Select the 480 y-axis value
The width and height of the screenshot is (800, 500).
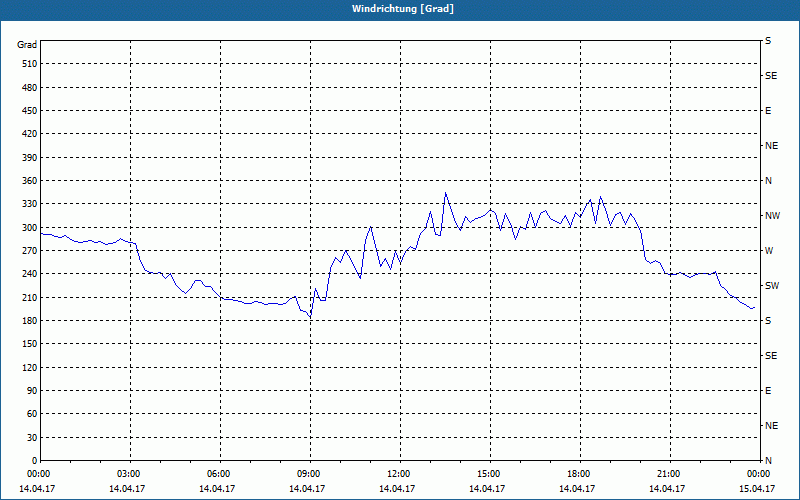click(30, 88)
